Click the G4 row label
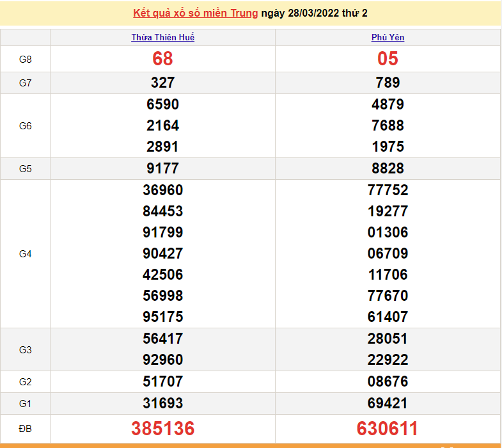The width and height of the screenshot is (502, 448). pyautogui.click(x=25, y=254)
